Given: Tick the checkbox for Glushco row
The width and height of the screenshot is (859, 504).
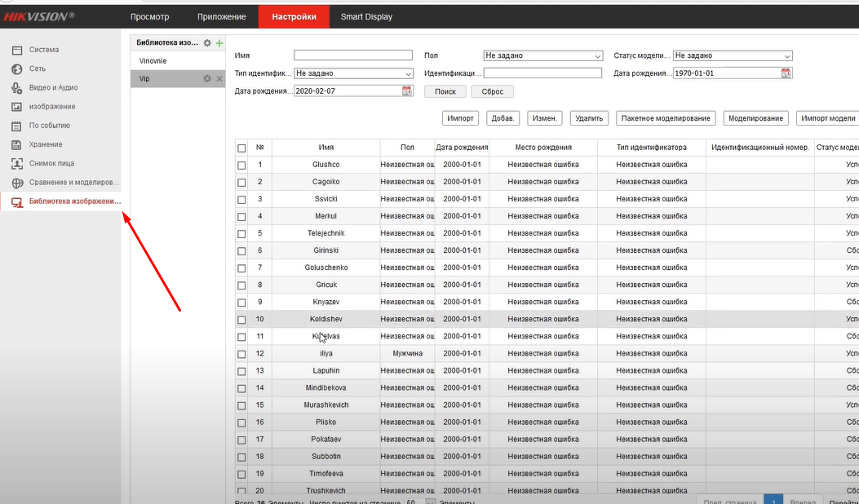Looking at the screenshot, I should (x=241, y=165).
